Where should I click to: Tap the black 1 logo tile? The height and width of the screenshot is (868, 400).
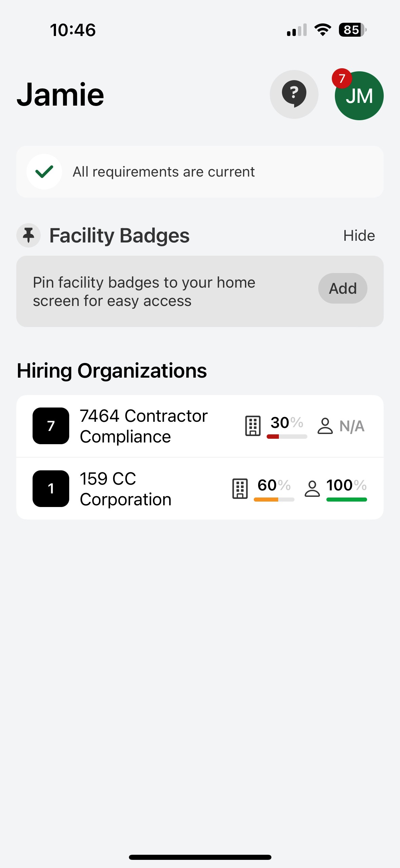51,488
